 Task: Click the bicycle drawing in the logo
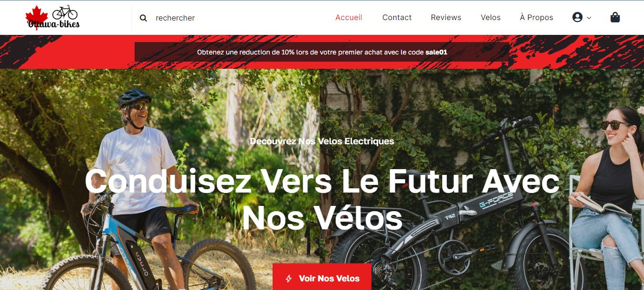65,12
